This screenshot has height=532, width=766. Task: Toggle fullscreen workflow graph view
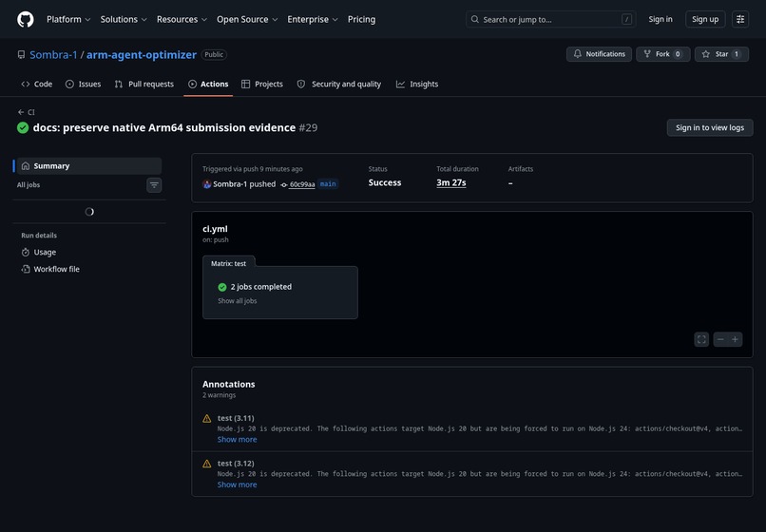701,339
